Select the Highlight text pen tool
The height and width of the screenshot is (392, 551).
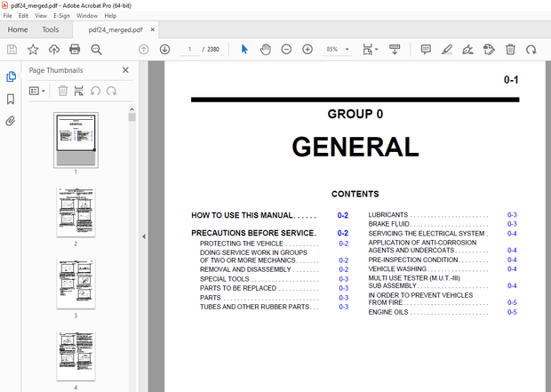(447, 49)
